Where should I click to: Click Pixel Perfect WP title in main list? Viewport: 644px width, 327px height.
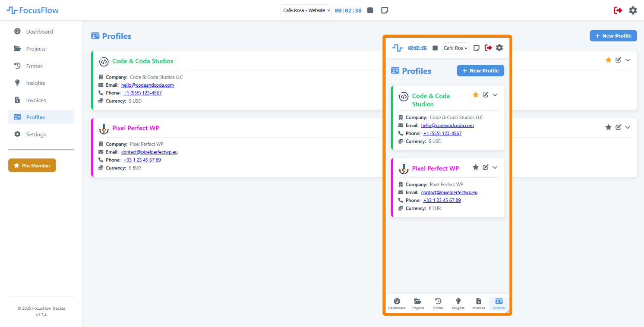136,128
